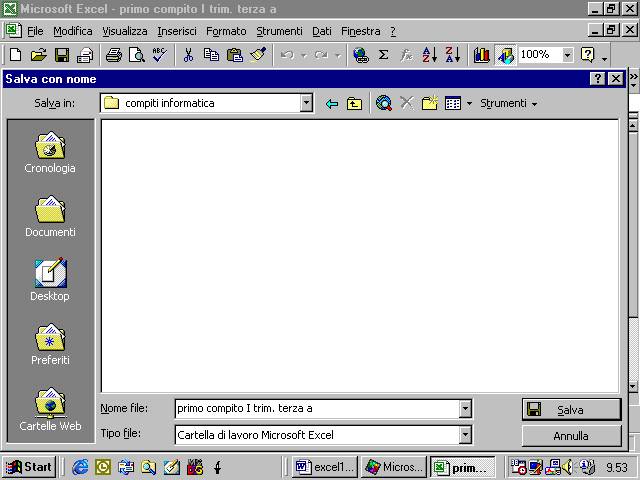Sort ascending A to Z
Viewport: 640px width, 480px height.
coord(430,55)
